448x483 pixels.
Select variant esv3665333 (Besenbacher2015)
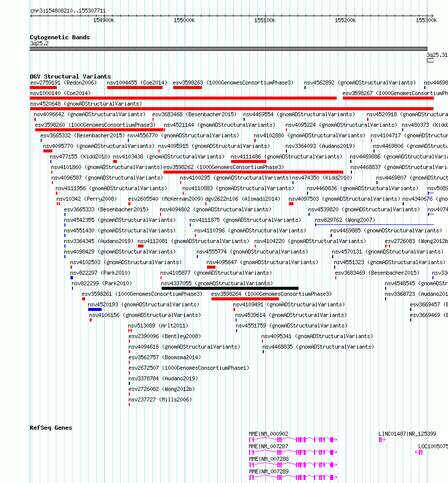coord(106,209)
